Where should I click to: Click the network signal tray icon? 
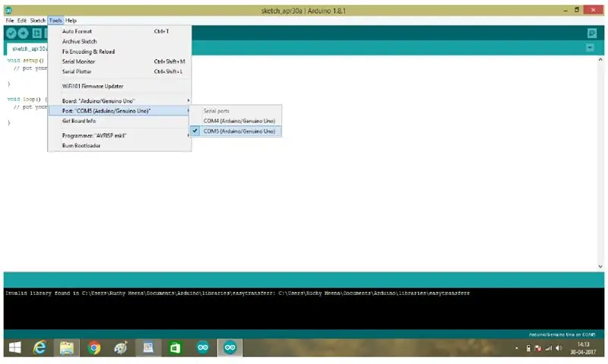548,348
